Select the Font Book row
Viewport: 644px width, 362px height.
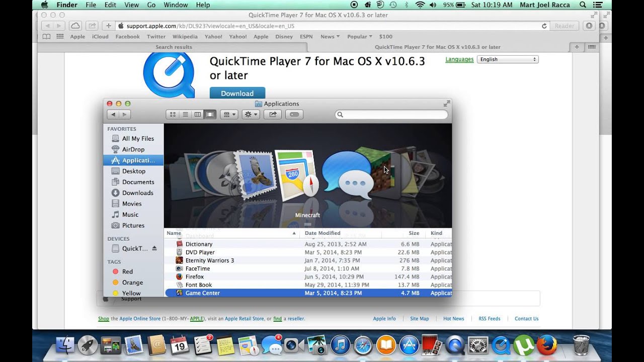308,285
